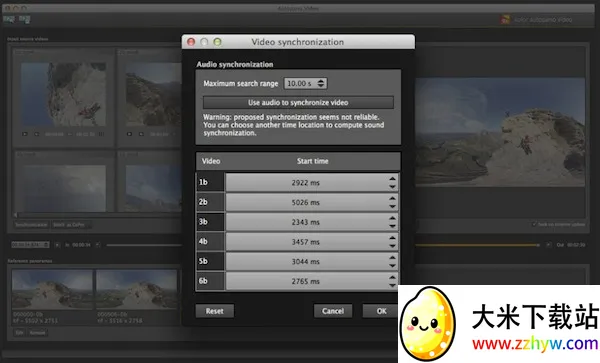Select the 5b video row header
Image resolution: width=600 pixels, height=363 pixels.
coord(210,262)
